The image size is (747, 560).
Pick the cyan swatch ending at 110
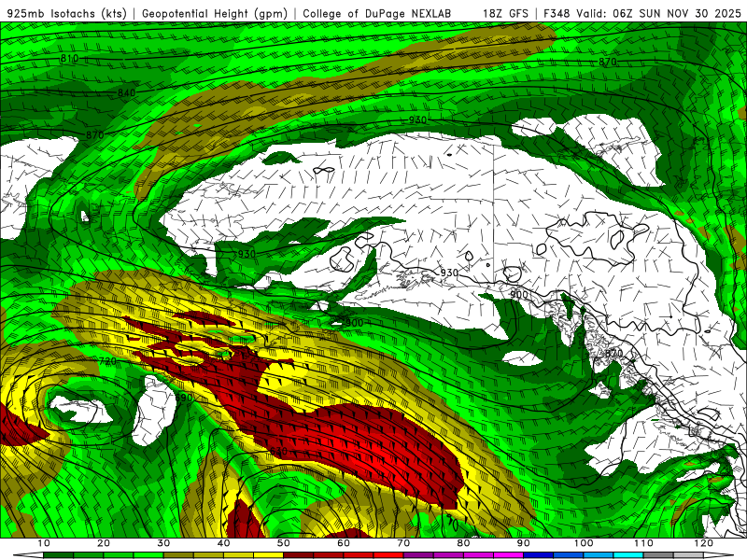pyautogui.click(x=628, y=555)
